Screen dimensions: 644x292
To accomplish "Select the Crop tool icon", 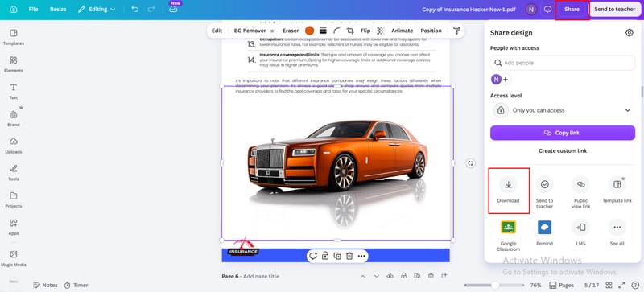I will pyautogui.click(x=350, y=31).
